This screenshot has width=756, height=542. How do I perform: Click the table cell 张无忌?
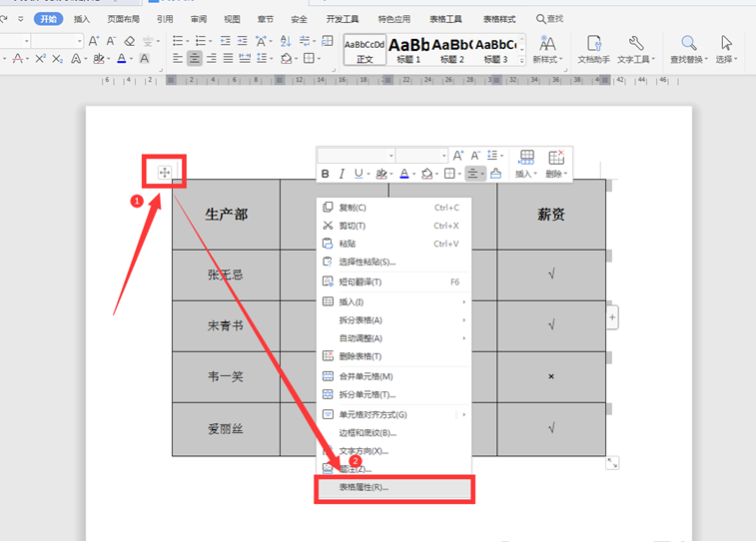(226, 275)
